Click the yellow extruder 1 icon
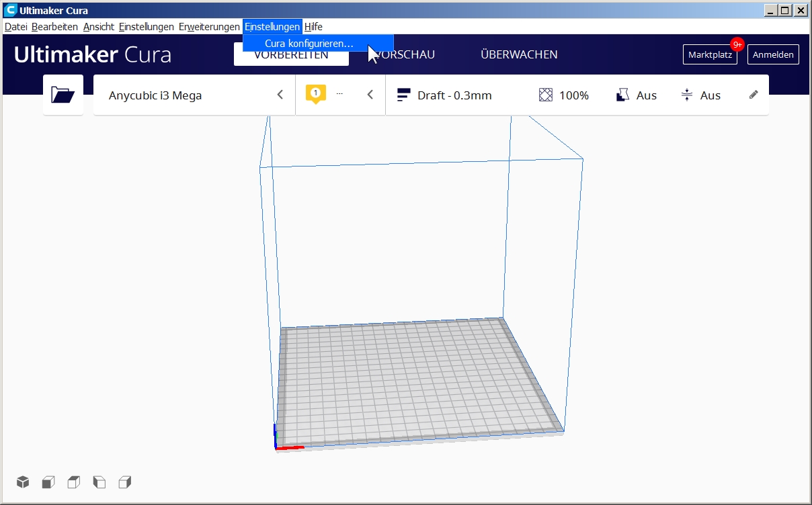The width and height of the screenshot is (812, 505). point(315,95)
